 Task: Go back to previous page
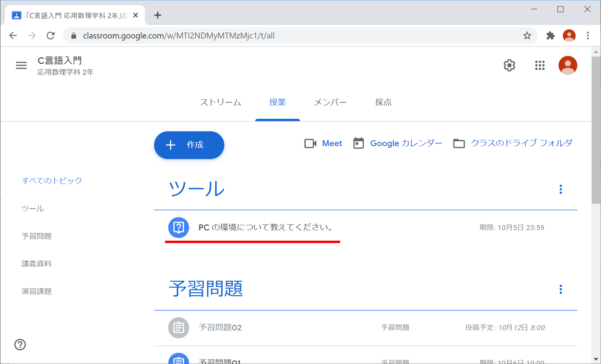click(x=13, y=36)
